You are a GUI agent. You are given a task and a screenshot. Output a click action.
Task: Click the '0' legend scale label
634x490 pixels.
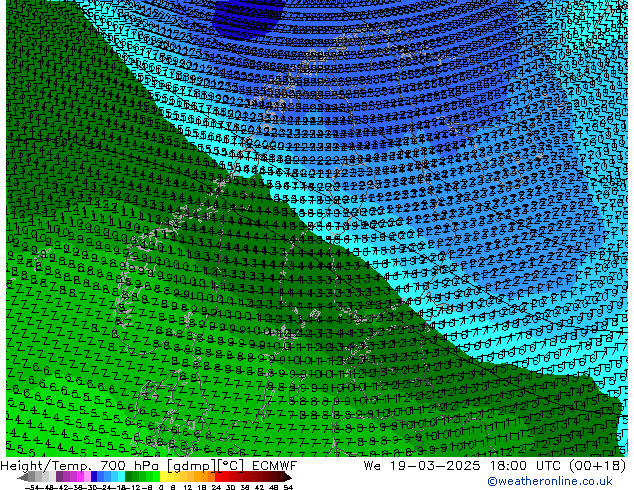click(161, 488)
